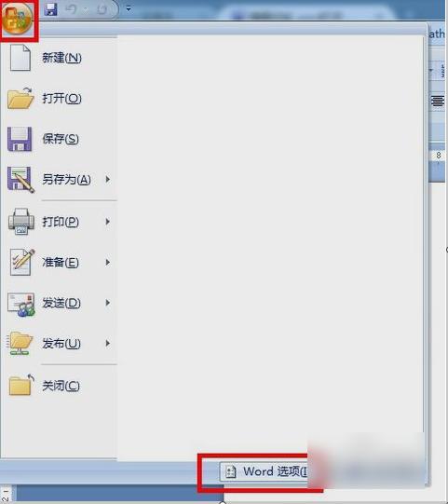Click the Undo arrow in quick access toolbar
Viewport: 448px width, 504px height.
click(x=71, y=9)
